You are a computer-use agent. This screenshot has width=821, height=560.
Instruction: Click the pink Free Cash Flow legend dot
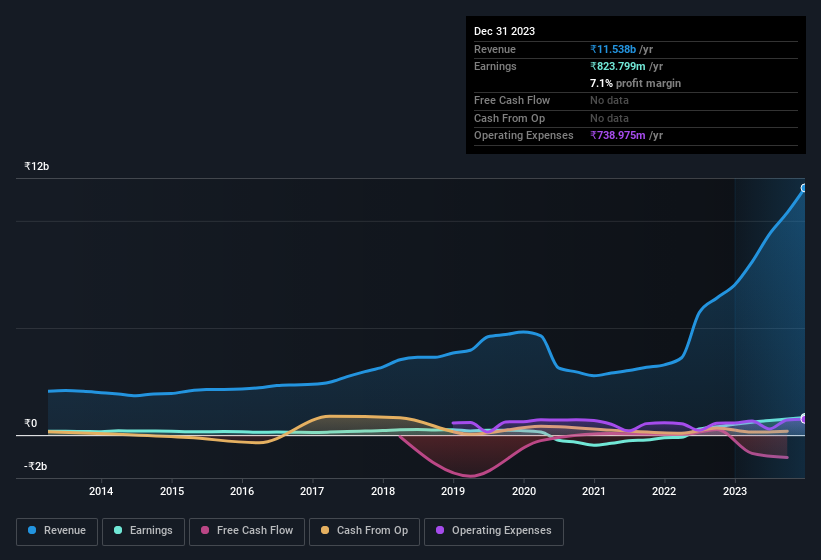tap(205, 530)
